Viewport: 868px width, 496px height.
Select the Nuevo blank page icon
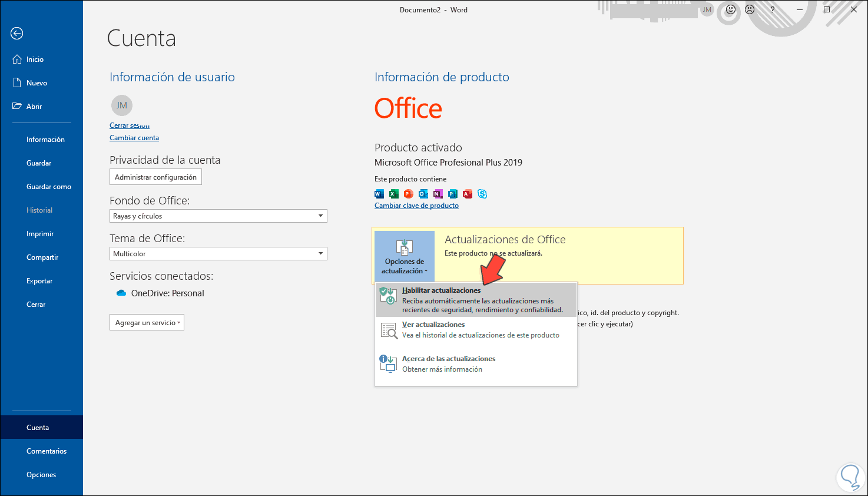[x=17, y=82]
